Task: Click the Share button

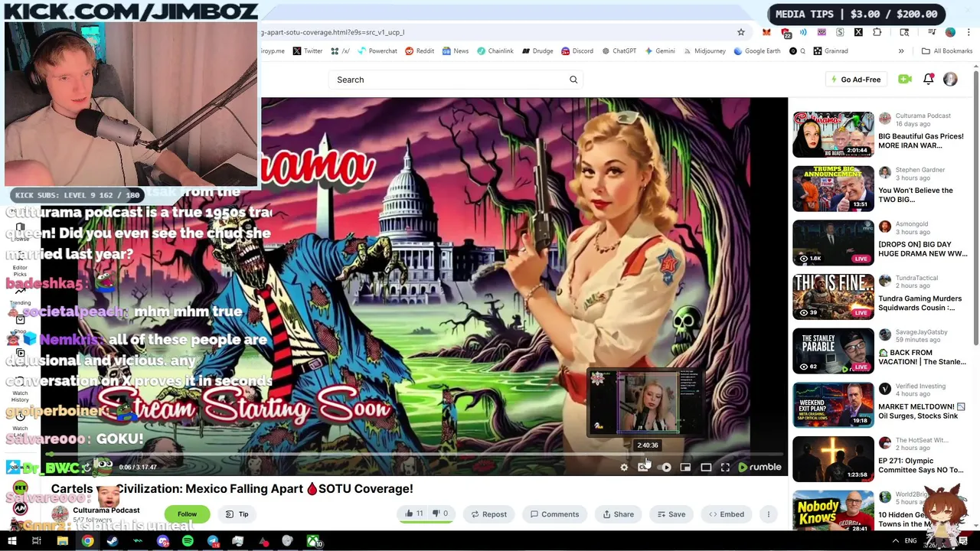Action: point(618,514)
